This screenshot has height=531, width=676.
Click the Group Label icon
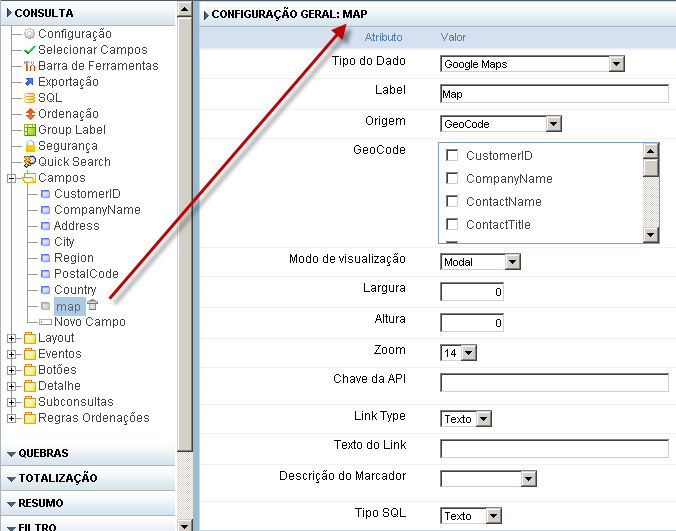pyautogui.click(x=30, y=130)
